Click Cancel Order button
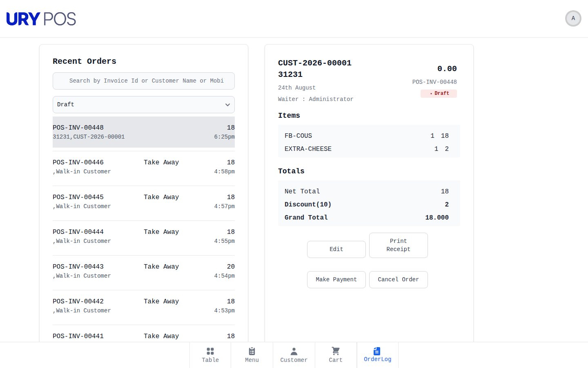This screenshot has height=368, width=588. [399, 280]
